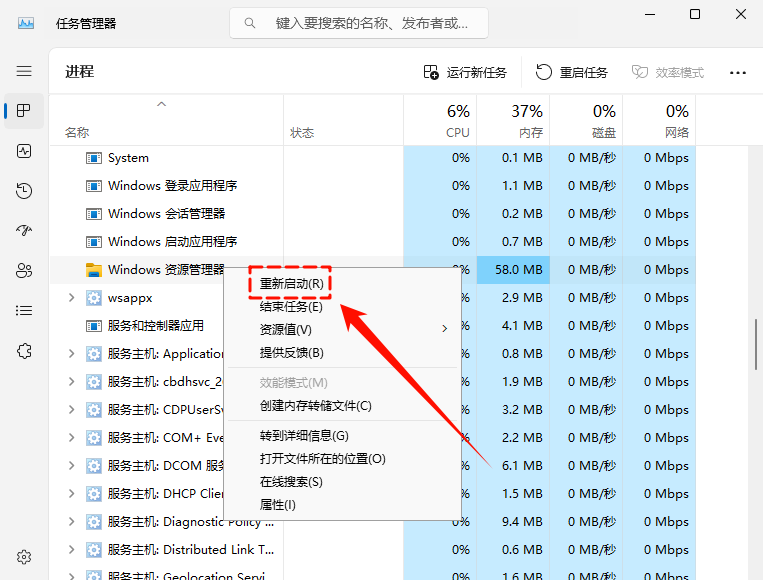Click the Task Manager app icon
763x580 pixels.
tap(26, 23)
